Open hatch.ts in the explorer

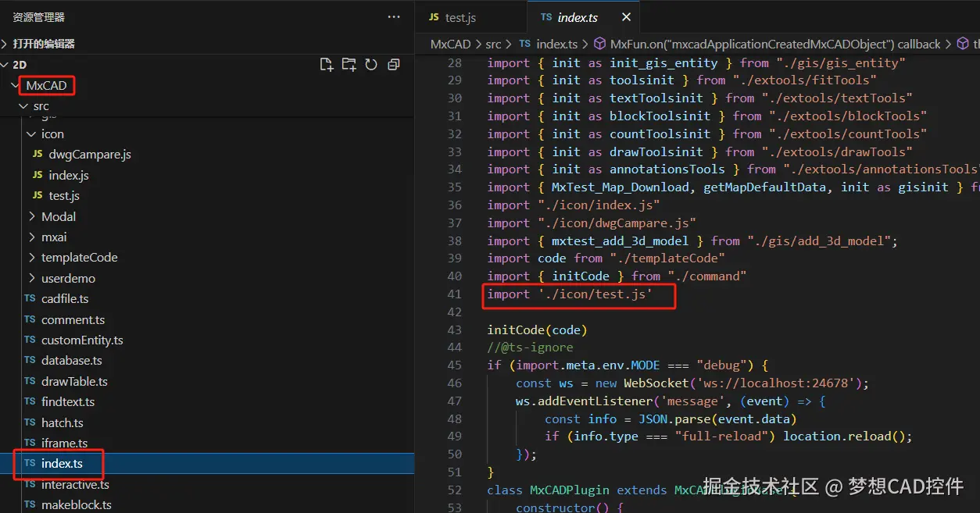click(x=63, y=422)
